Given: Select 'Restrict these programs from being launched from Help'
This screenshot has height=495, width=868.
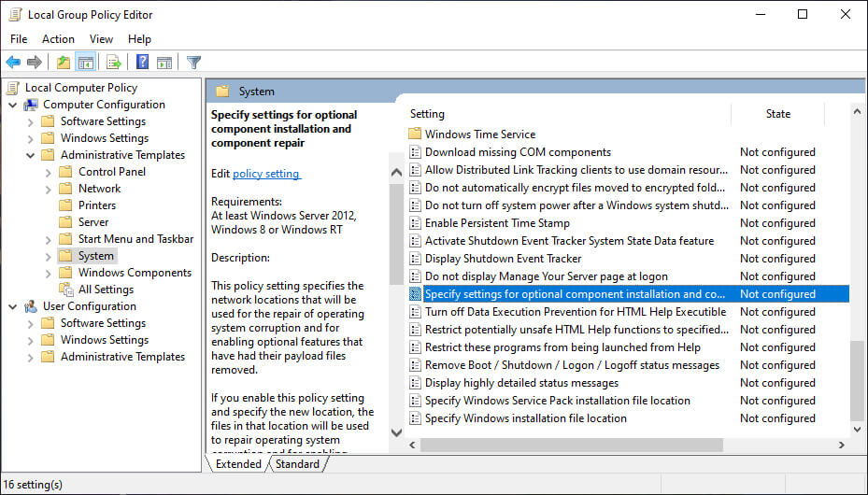Looking at the screenshot, I should [x=562, y=347].
